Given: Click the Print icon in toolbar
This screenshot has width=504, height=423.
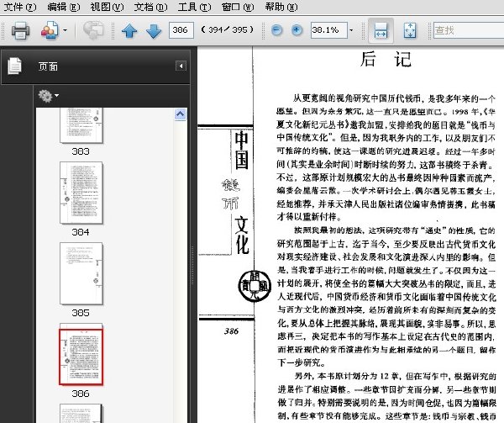Looking at the screenshot, I should click(x=20, y=30).
